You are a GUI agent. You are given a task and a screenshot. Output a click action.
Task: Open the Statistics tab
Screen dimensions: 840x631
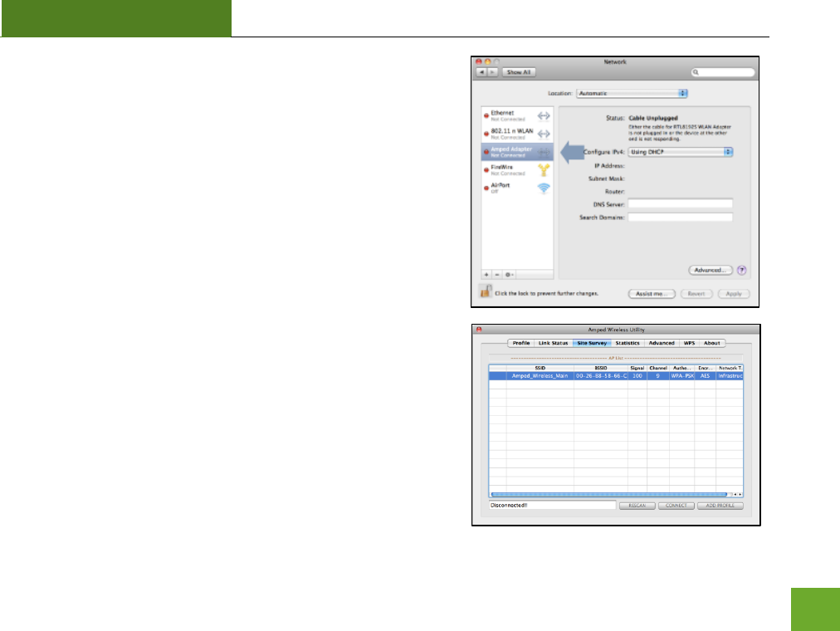tap(628, 343)
